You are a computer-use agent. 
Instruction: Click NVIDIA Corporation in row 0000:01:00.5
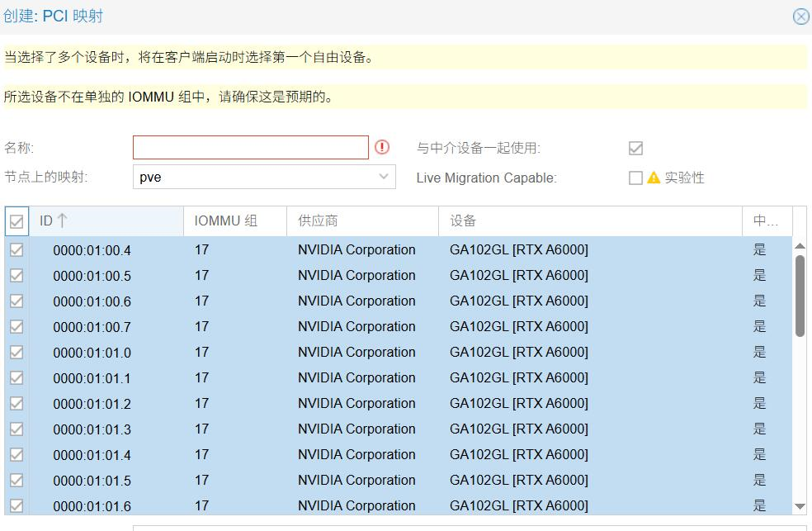pos(356,275)
